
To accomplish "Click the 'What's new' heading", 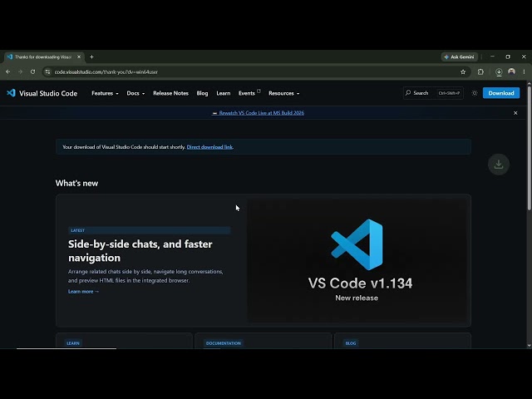I will coord(77,183).
